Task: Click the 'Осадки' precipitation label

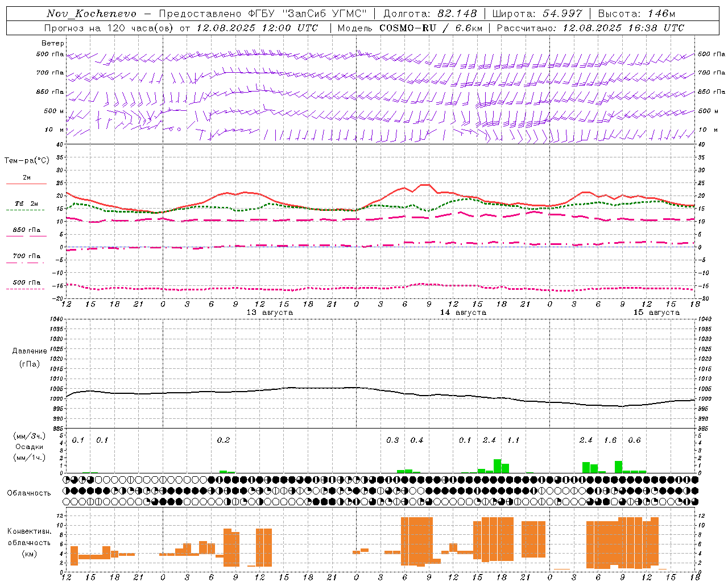Action: 30,447
